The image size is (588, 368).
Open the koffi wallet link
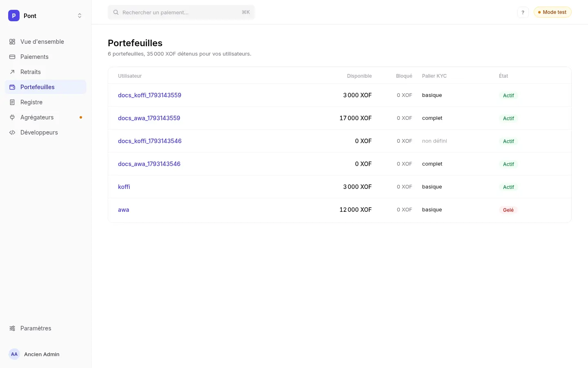coord(124,187)
